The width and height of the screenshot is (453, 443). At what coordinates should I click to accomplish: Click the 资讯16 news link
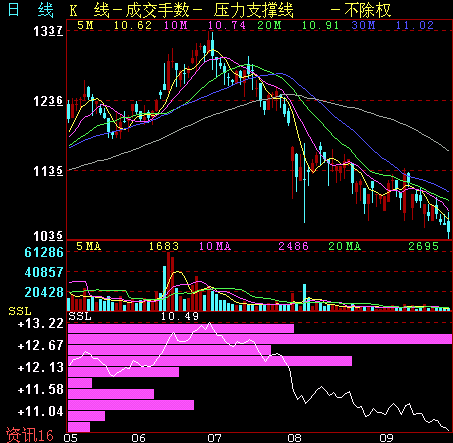(x=30, y=435)
